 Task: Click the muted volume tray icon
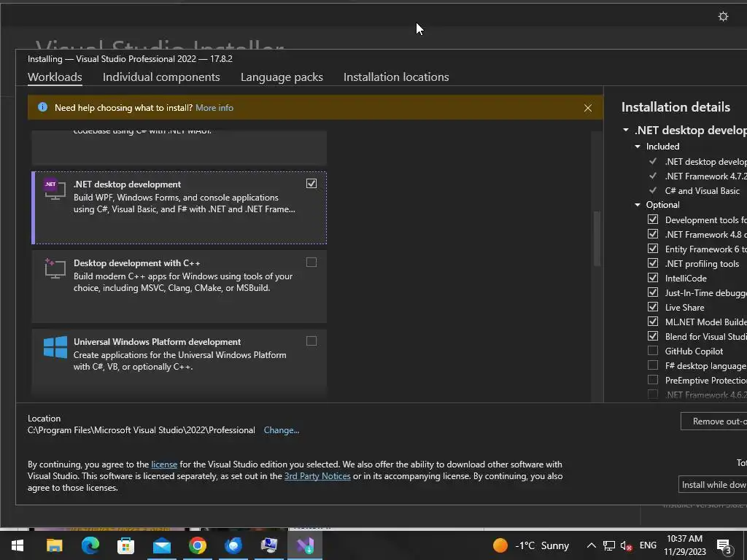point(626,545)
